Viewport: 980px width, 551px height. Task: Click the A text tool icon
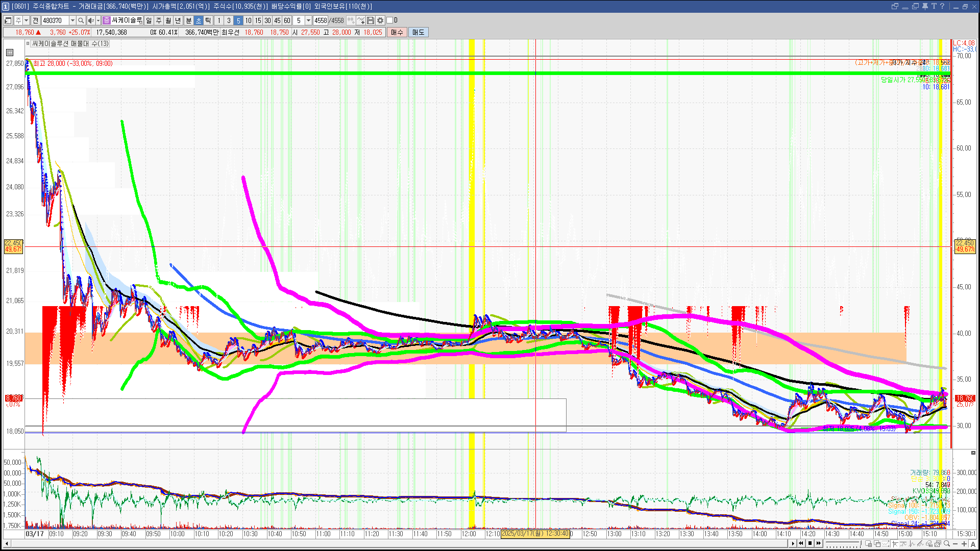pos(973,544)
